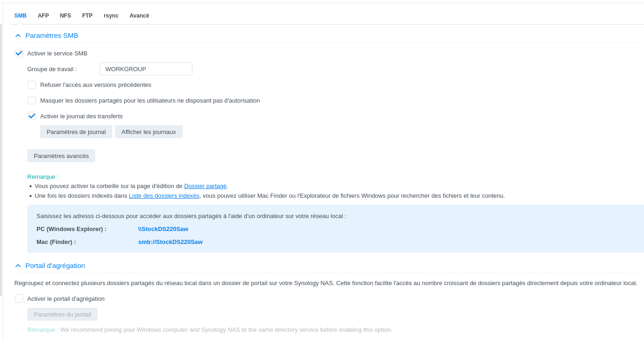The height and width of the screenshot is (341, 644).
Task: Click the PC (Windows Explorer) label
Action: point(72,229)
